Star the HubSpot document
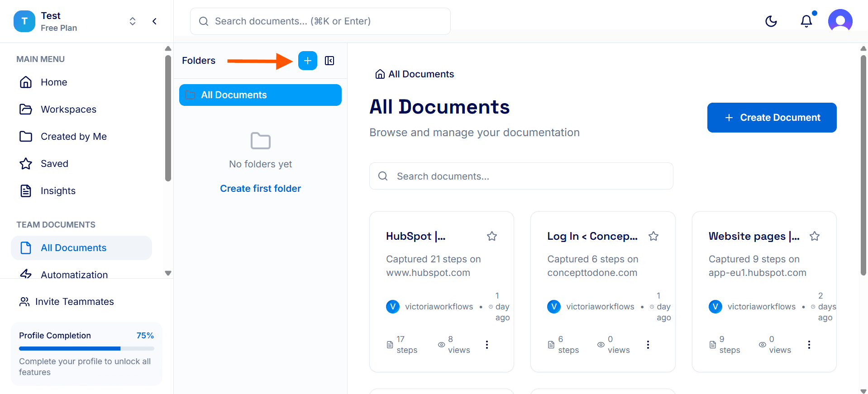Viewport: 868px width, 394px height. point(492,236)
